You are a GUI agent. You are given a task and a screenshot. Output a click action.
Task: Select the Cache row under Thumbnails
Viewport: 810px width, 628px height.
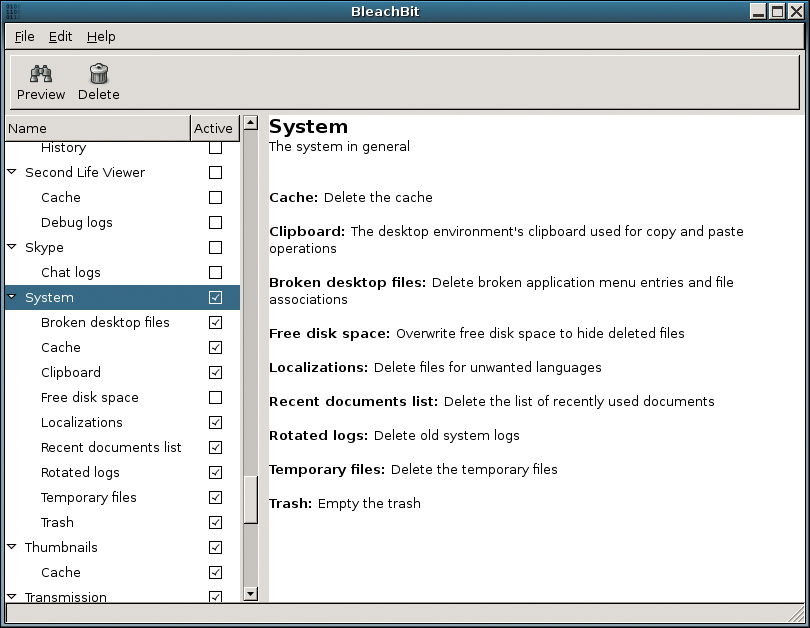tap(122, 572)
